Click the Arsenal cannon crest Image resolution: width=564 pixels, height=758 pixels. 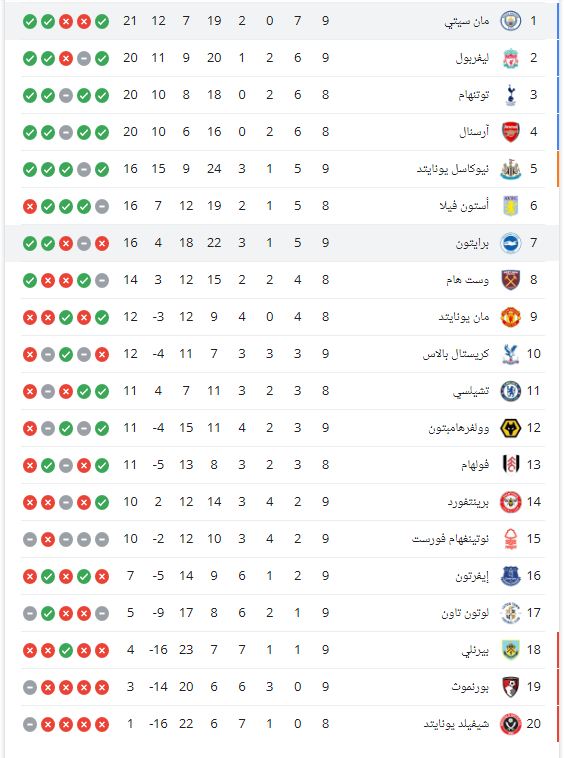[x=510, y=132]
